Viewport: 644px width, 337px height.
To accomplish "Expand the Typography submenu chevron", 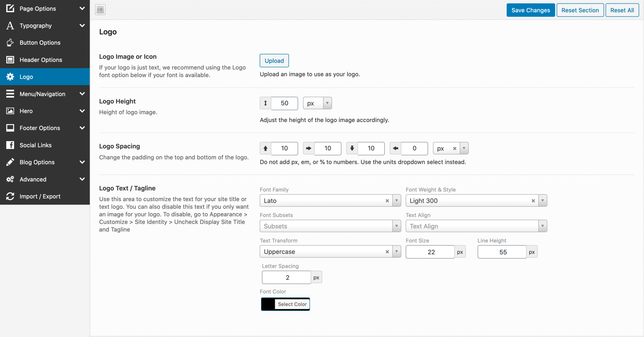I will tap(82, 25).
